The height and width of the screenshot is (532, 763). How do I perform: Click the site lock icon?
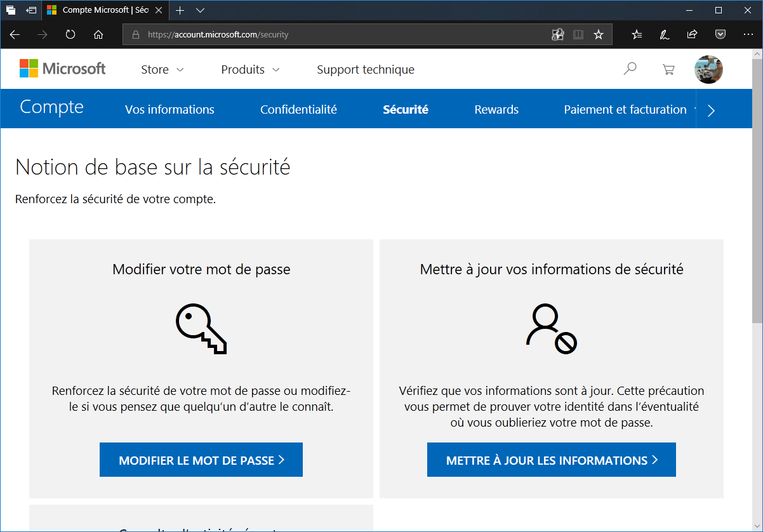[135, 35]
